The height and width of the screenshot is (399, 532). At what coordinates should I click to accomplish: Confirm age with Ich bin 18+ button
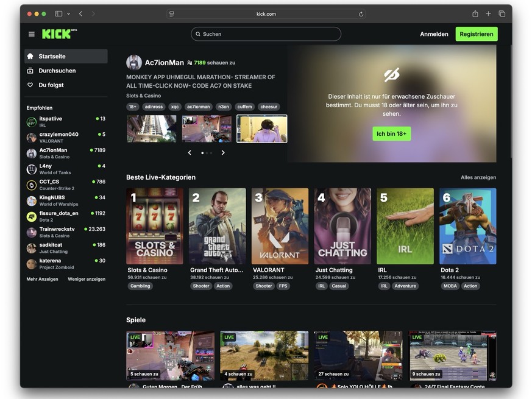click(392, 133)
